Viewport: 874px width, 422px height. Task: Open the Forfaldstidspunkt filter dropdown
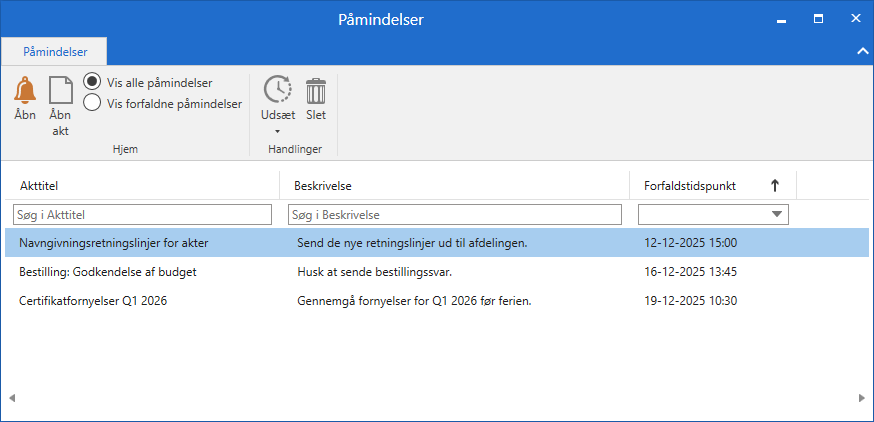point(777,214)
